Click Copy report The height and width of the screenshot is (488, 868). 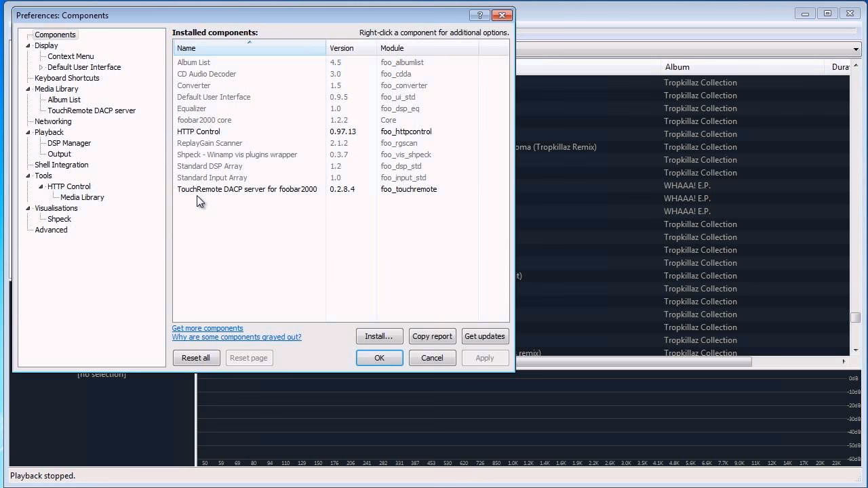pyautogui.click(x=432, y=336)
